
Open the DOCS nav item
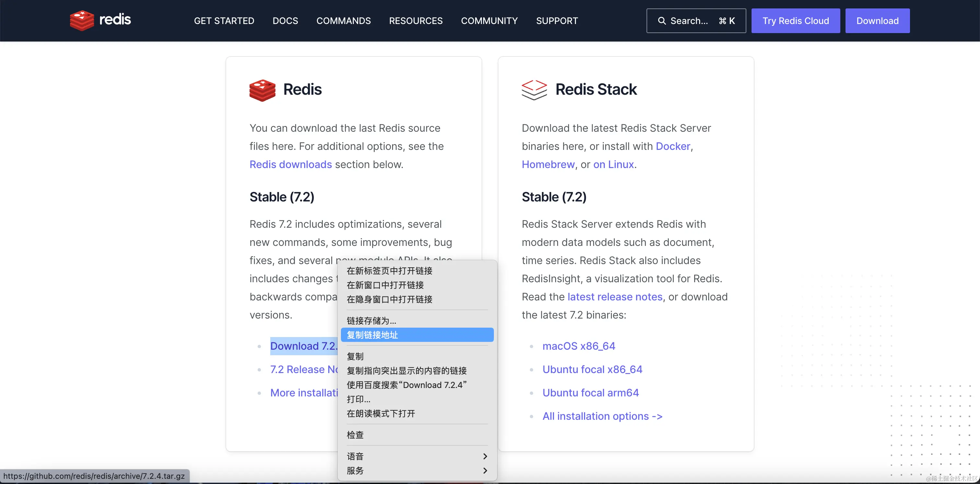[x=285, y=21]
